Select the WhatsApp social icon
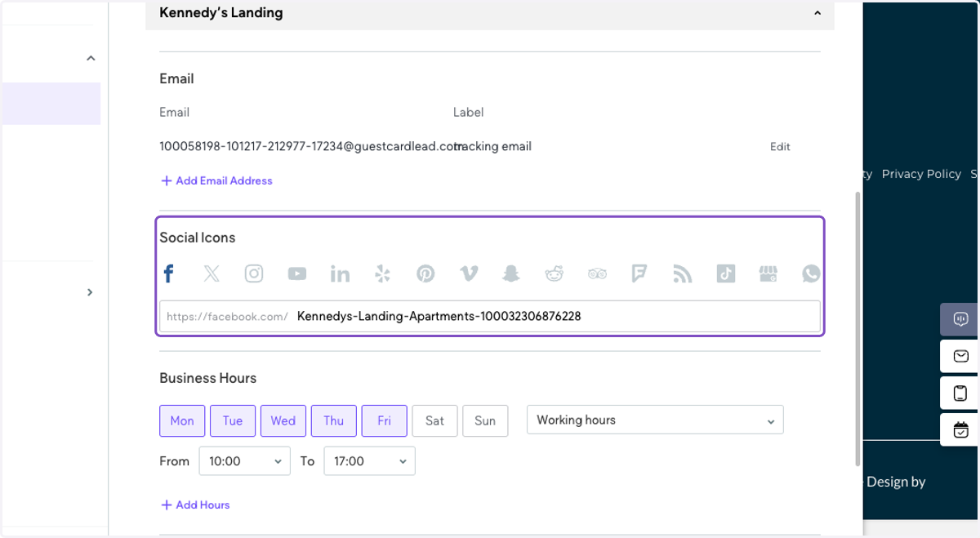This screenshot has width=980, height=538. (811, 273)
